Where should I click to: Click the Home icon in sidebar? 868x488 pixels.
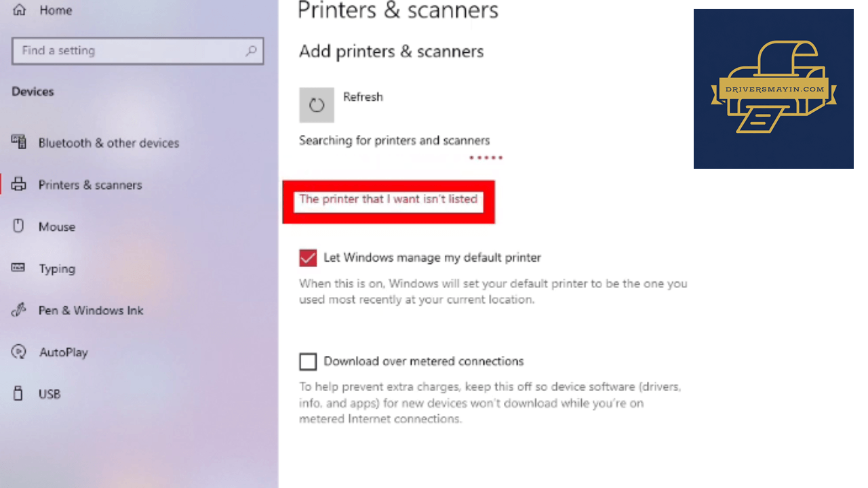click(x=19, y=10)
